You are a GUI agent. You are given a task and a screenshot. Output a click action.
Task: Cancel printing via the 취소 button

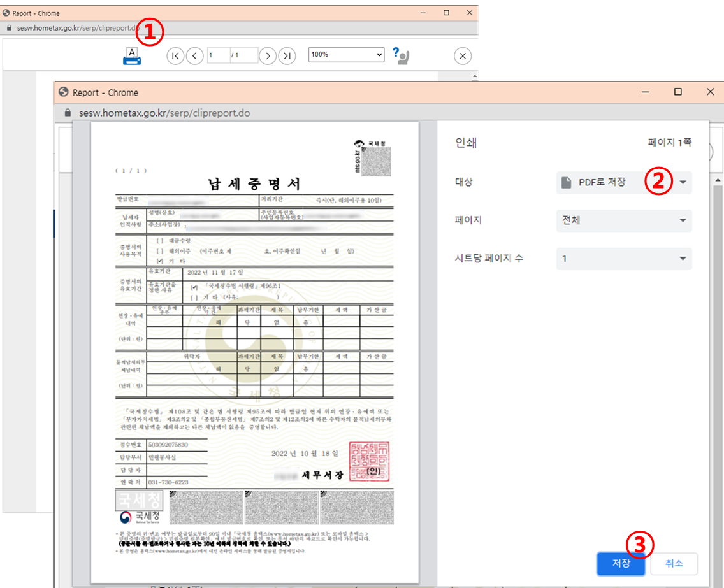(674, 564)
